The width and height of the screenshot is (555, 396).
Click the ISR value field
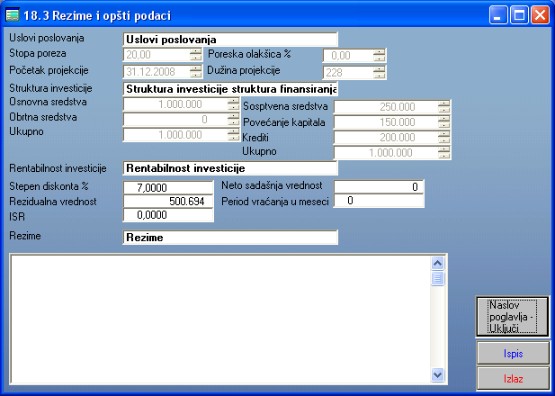168,215
